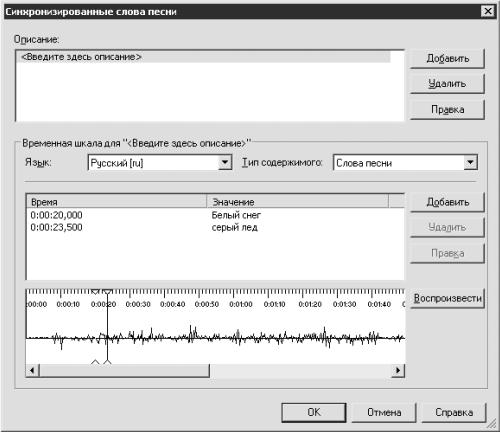
Task: Close the synchronized lyrics dialog
Action: tap(488, 11)
